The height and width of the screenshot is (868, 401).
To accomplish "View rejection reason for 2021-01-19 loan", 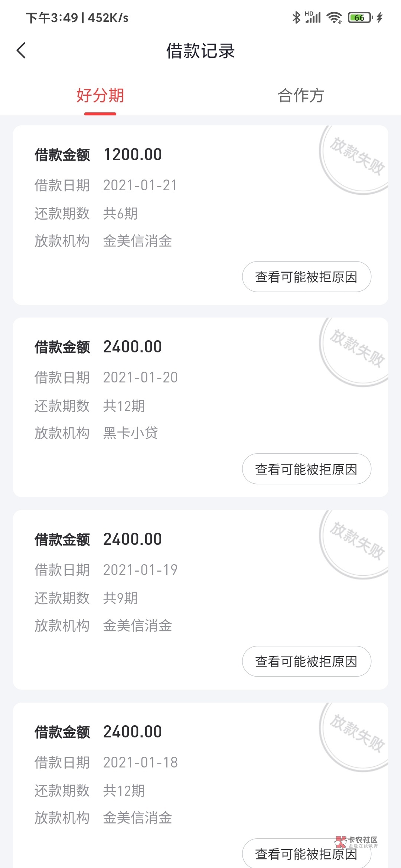I will click(306, 661).
